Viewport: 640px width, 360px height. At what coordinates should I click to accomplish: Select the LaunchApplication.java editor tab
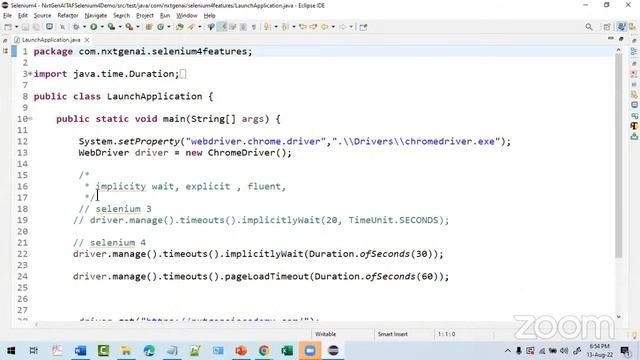click(x=51, y=40)
